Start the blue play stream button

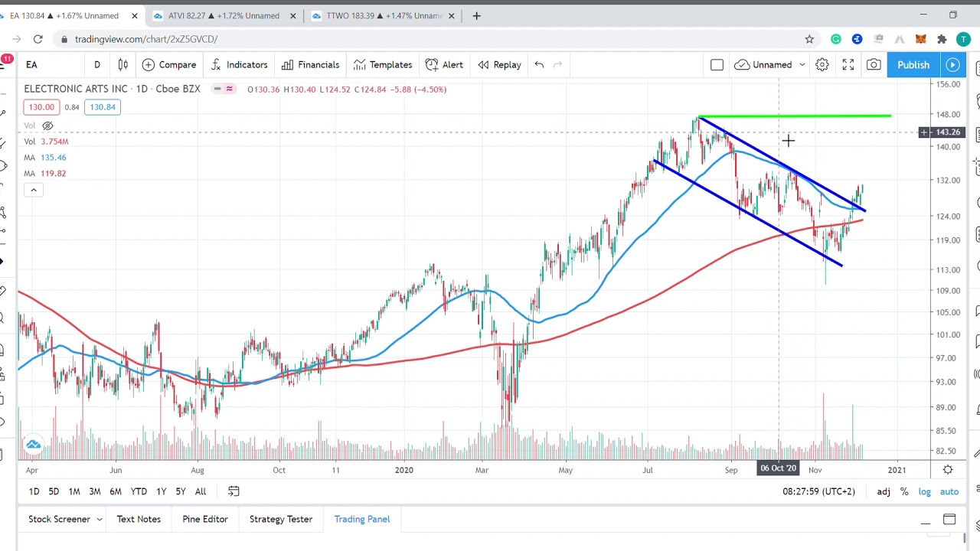point(952,65)
